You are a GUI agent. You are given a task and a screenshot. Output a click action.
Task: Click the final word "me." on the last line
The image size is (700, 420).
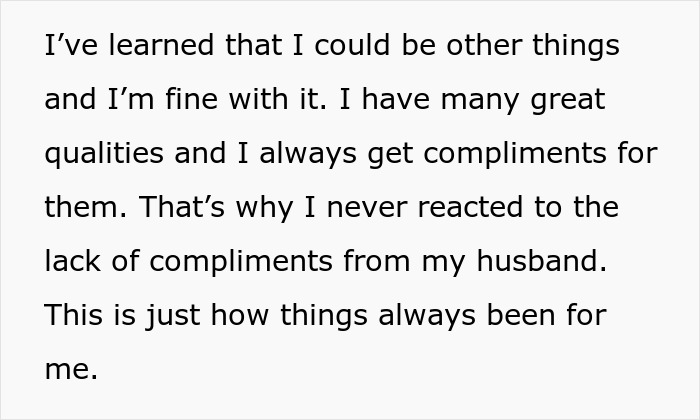(x=71, y=371)
